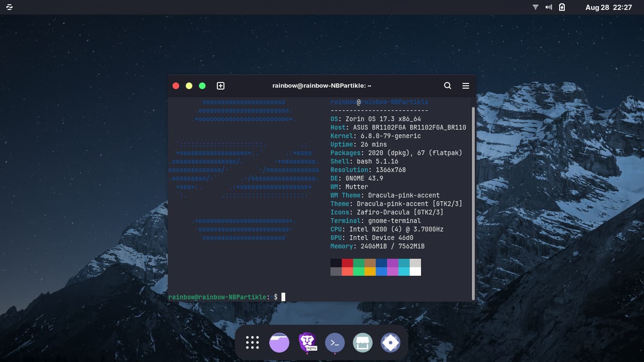Click the battery indicator icon
This screenshot has height=362, width=644.
coord(562,7)
